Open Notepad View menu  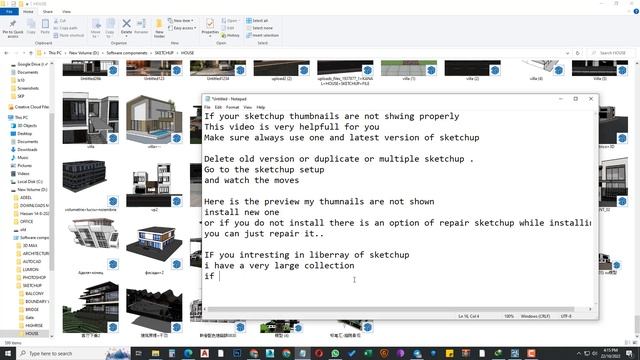[248, 107]
